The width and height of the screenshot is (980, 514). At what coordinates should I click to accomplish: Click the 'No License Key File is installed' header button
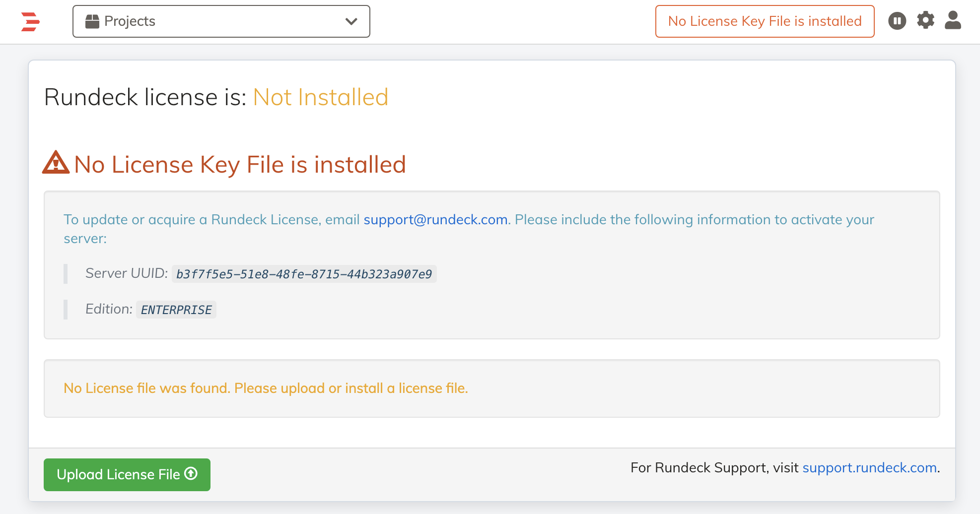click(765, 21)
